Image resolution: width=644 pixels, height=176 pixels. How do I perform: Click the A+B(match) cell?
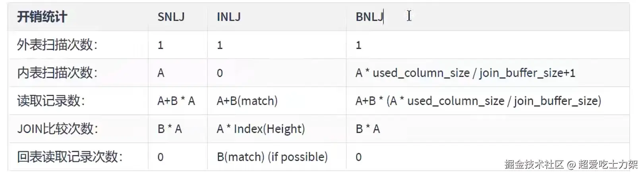point(247,101)
